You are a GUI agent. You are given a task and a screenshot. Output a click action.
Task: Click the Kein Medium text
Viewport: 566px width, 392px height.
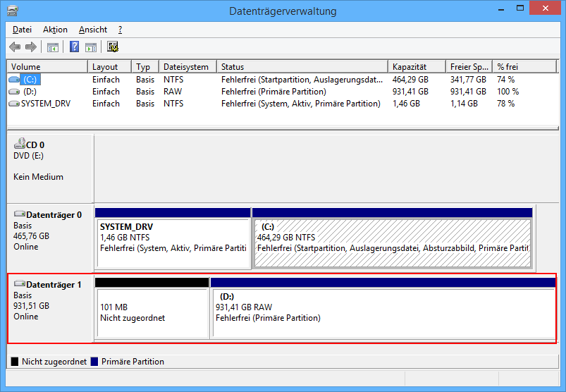[38, 177]
